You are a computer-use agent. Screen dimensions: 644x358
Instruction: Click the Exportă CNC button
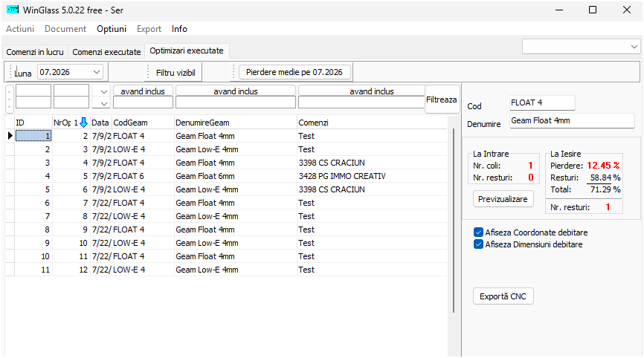pyautogui.click(x=503, y=296)
